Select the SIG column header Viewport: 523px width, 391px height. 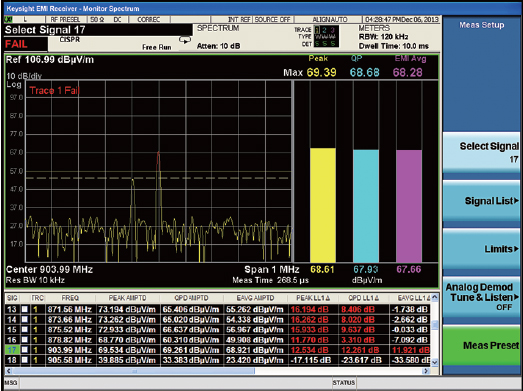coord(12,298)
